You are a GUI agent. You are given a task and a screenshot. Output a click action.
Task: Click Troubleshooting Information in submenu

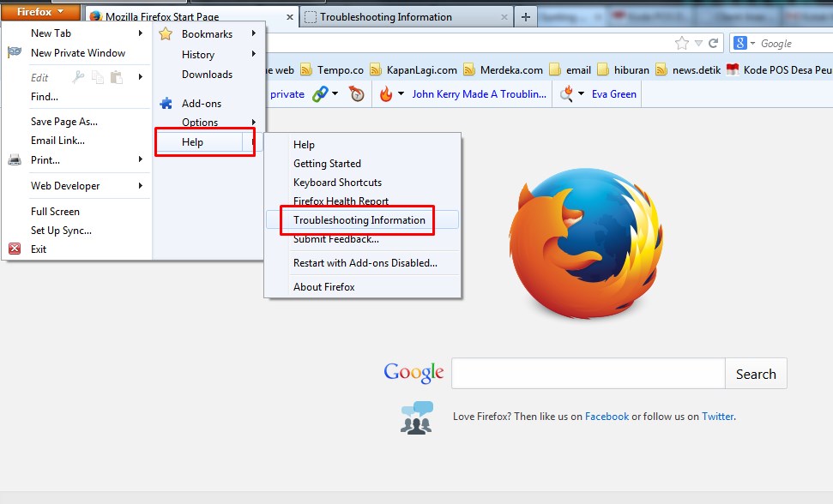(x=359, y=219)
